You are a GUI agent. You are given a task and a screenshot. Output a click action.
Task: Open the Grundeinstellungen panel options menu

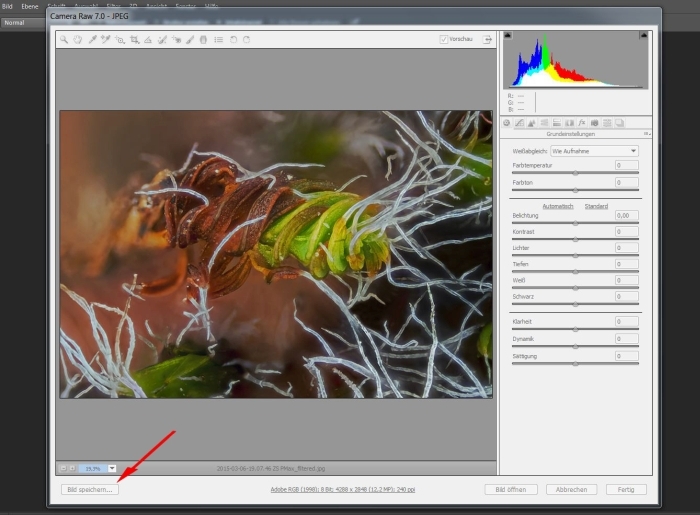(646, 133)
